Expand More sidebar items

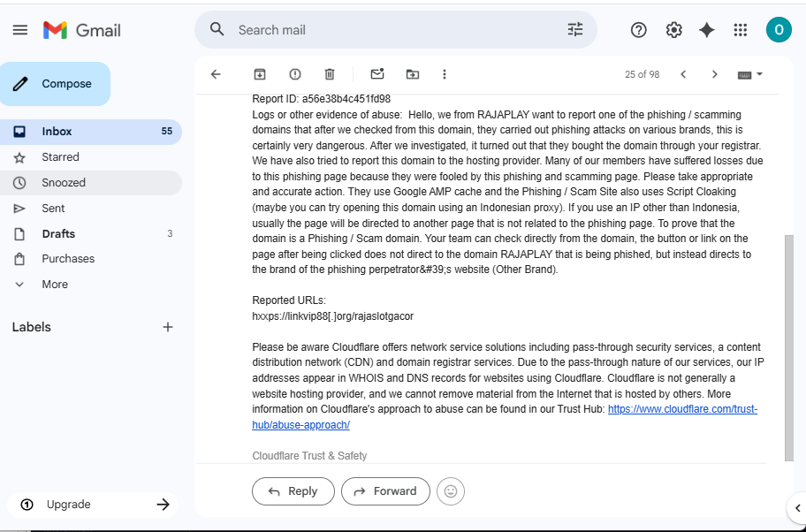pyautogui.click(x=91, y=285)
